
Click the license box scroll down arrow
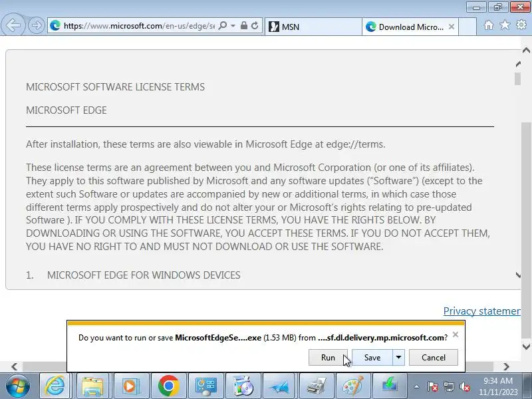[518, 275]
